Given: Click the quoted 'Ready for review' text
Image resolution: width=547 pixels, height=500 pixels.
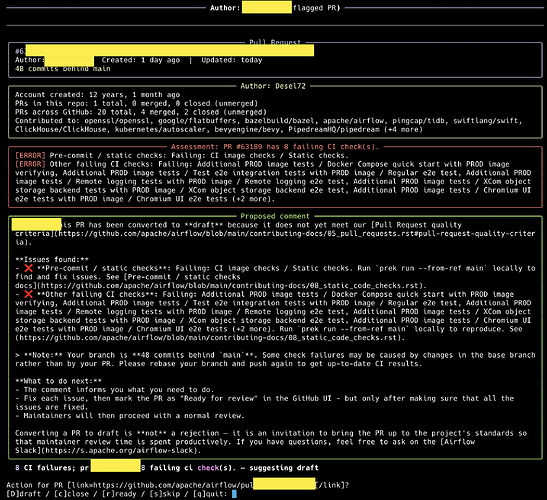Looking at the screenshot, I should 219,398.
